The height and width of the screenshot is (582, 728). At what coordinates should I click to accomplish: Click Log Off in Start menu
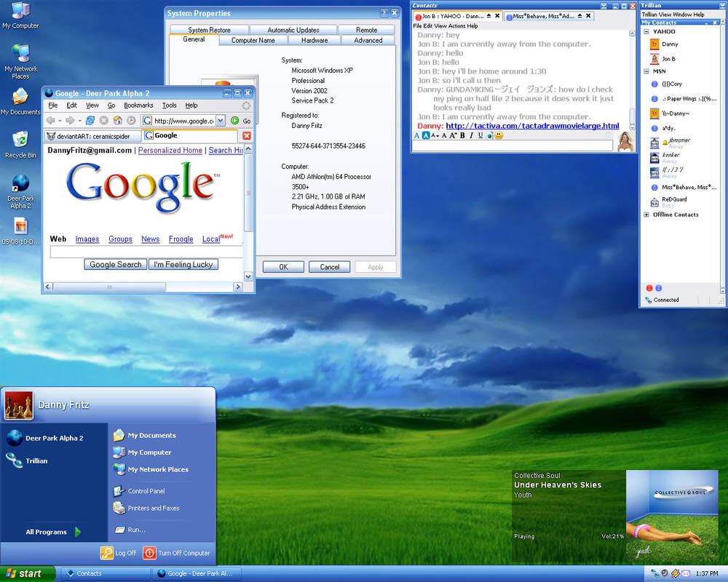[119, 553]
